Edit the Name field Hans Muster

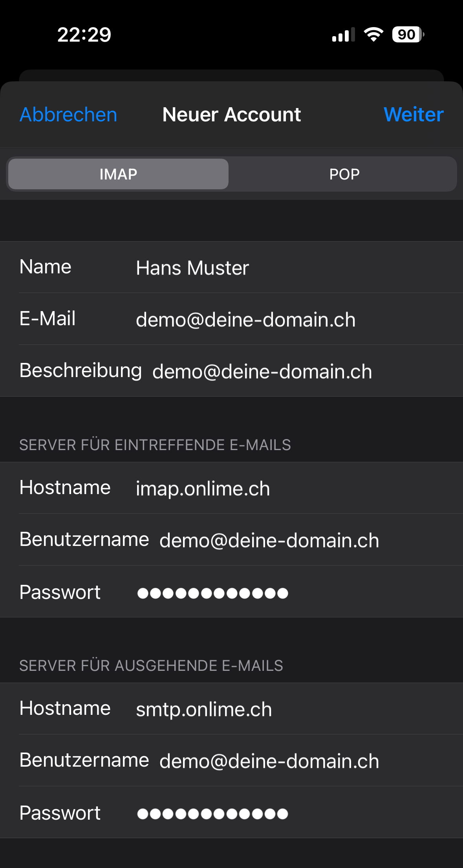click(231, 267)
